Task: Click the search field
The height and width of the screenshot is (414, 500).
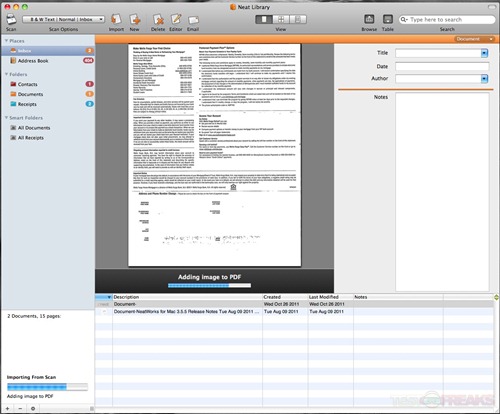Action: [x=447, y=20]
